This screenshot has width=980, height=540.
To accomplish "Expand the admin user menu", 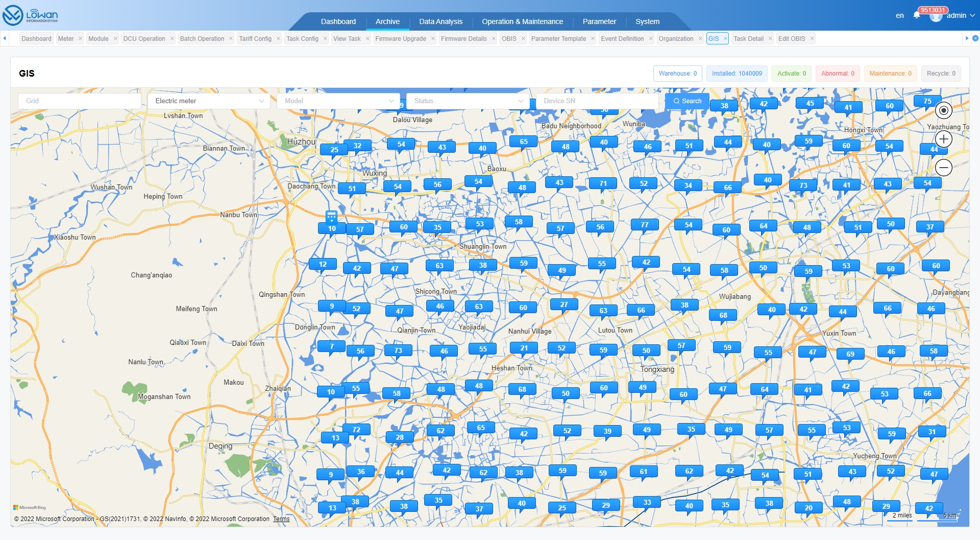I will pyautogui.click(x=961, y=15).
